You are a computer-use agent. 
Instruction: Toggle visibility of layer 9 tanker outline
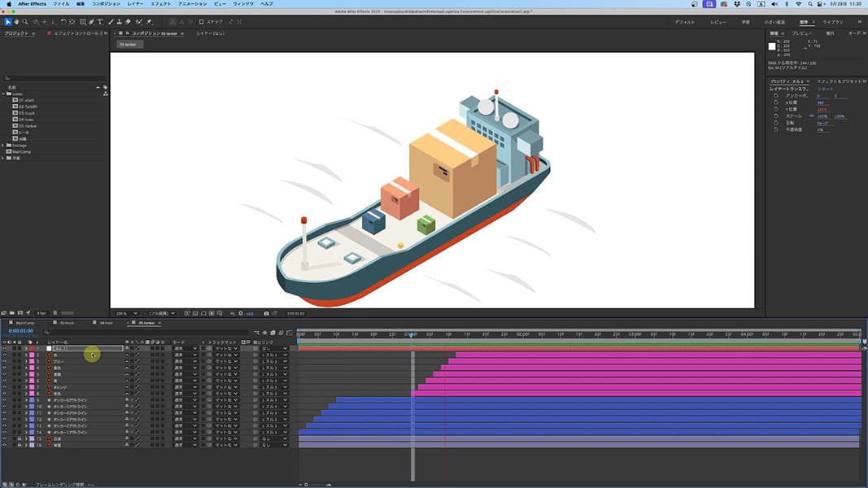[x=4, y=400]
